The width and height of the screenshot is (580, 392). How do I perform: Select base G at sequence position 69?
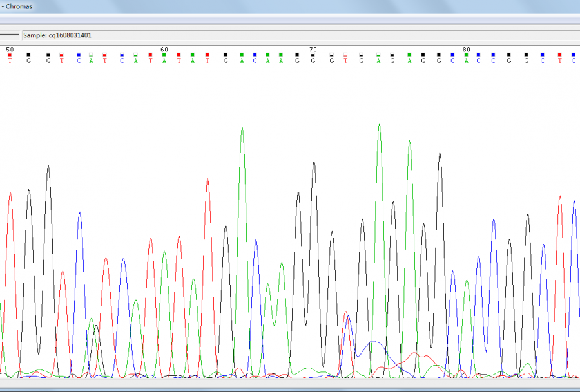[297, 61]
